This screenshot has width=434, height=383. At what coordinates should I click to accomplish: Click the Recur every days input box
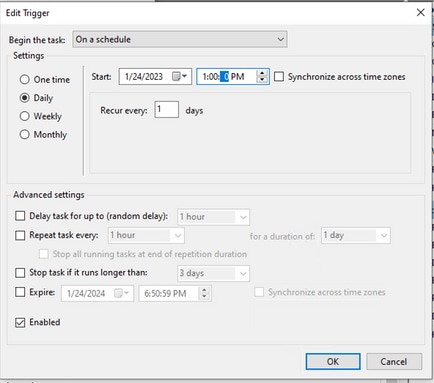[166, 109]
